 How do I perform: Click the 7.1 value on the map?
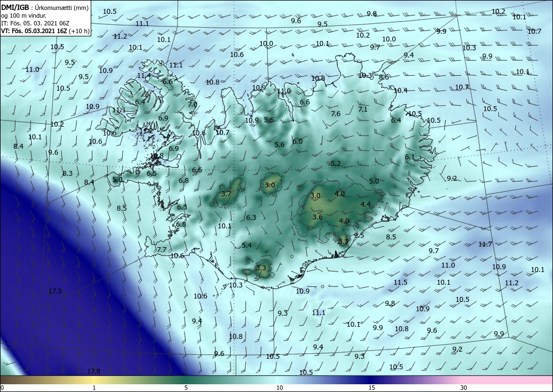[363, 109]
